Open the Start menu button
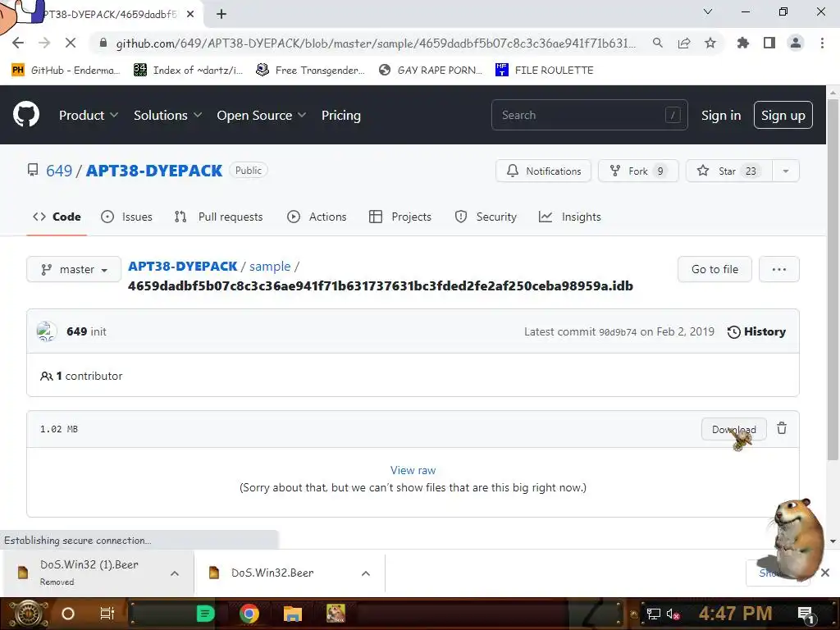Viewport: 840px width, 630px height. 27,614
